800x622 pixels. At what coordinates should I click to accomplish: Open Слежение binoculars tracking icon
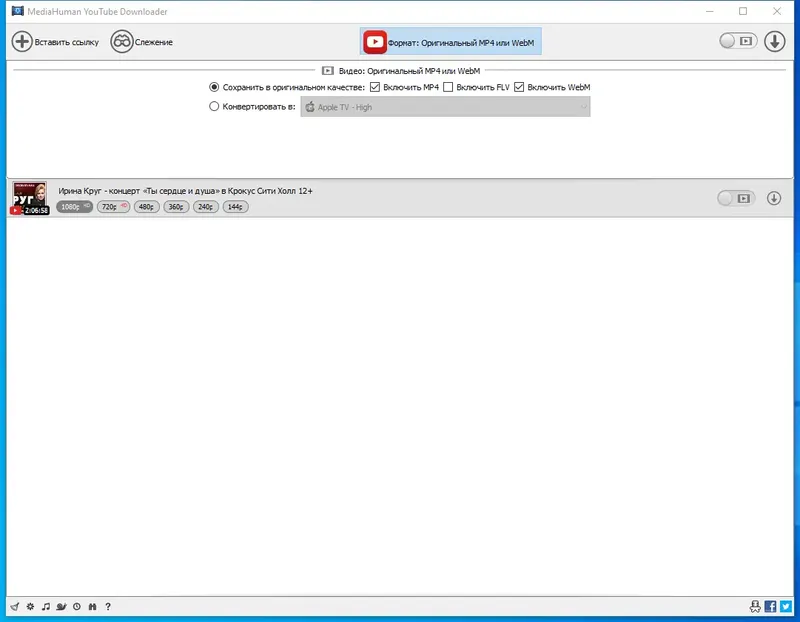point(122,41)
